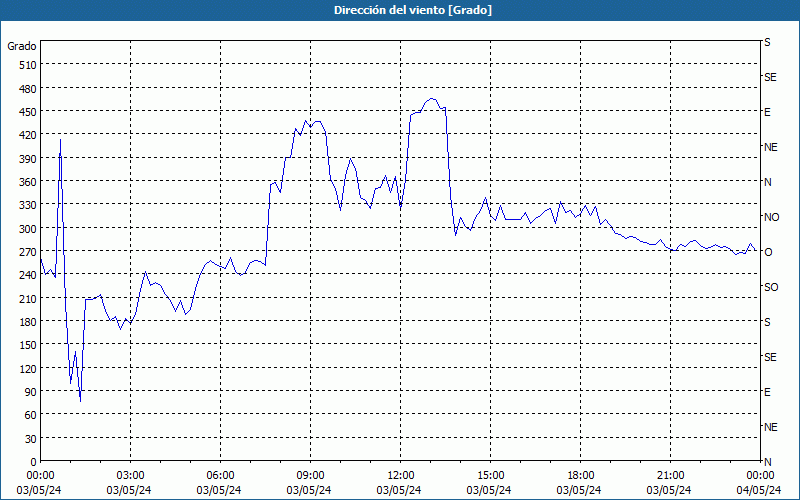
Task: Click the 04/05/24 date label
Action: click(759, 490)
